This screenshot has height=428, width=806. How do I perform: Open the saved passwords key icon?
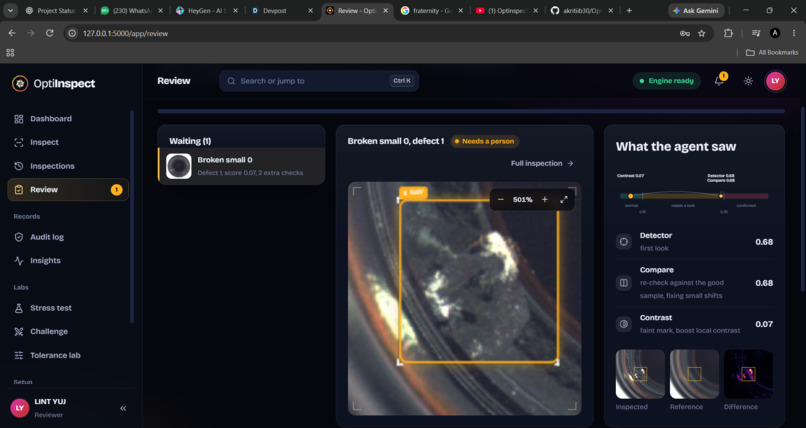coord(685,33)
